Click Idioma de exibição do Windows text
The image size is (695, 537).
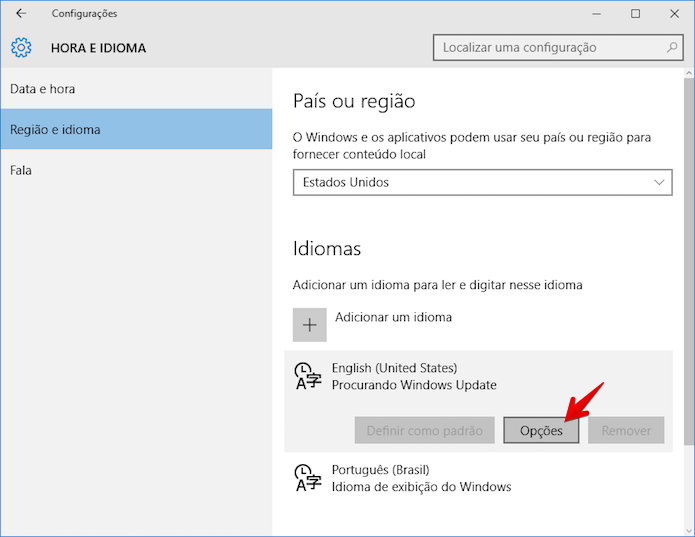421,487
